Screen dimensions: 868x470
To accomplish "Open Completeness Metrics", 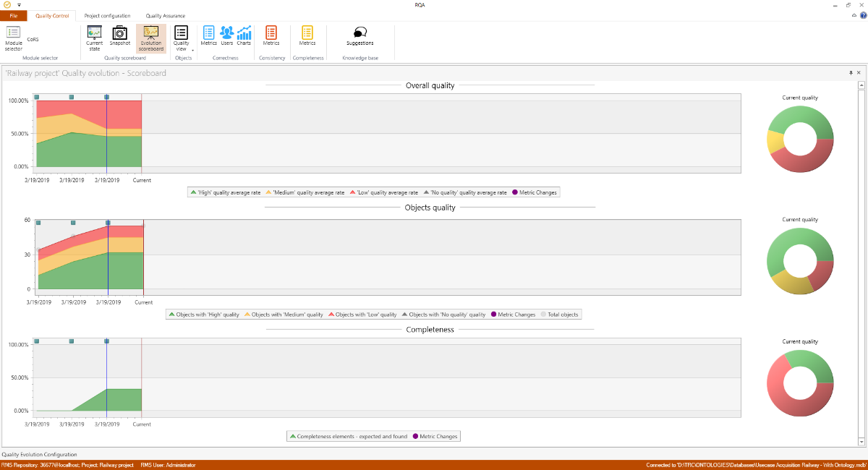I will 307,36.
